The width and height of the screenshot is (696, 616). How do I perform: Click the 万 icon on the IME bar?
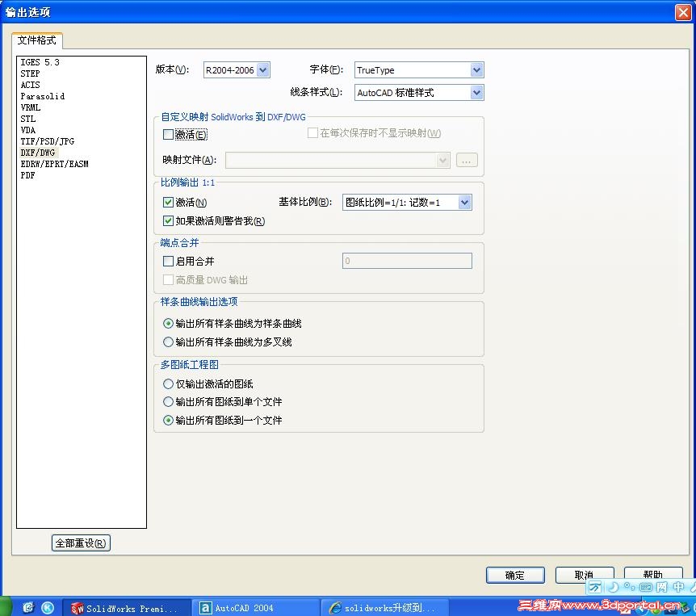[595, 587]
